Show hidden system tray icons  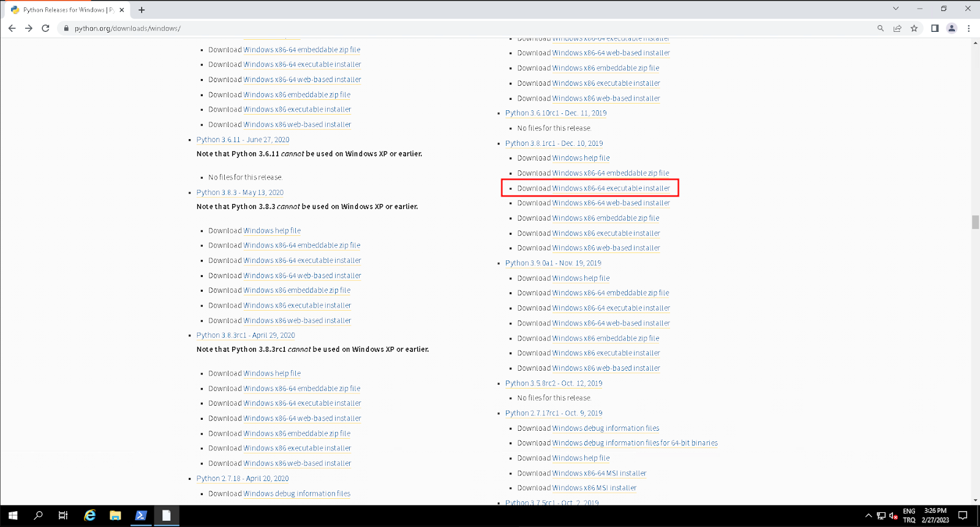pyautogui.click(x=868, y=515)
